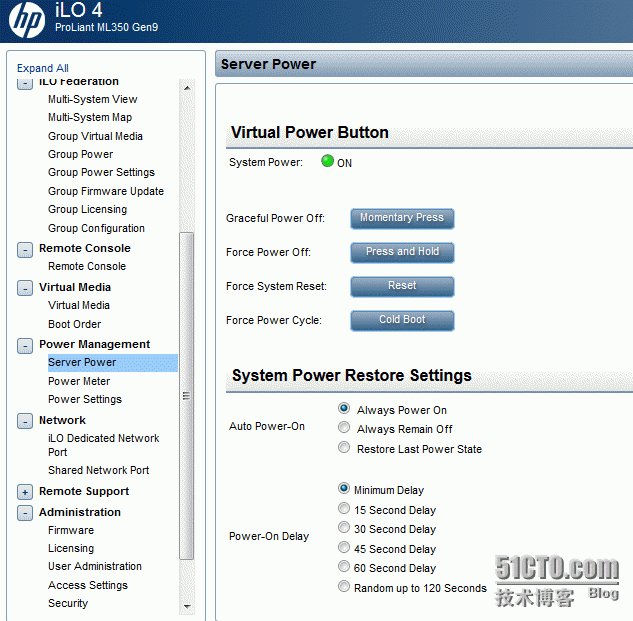Image resolution: width=633 pixels, height=621 pixels.
Task: Click the Reset button
Action: (402, 286)
